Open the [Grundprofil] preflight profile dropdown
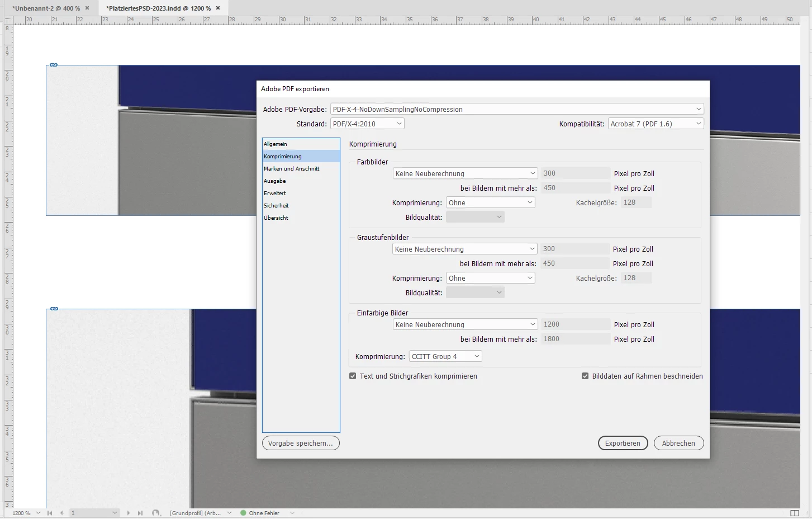 click(x=229, y=513)
